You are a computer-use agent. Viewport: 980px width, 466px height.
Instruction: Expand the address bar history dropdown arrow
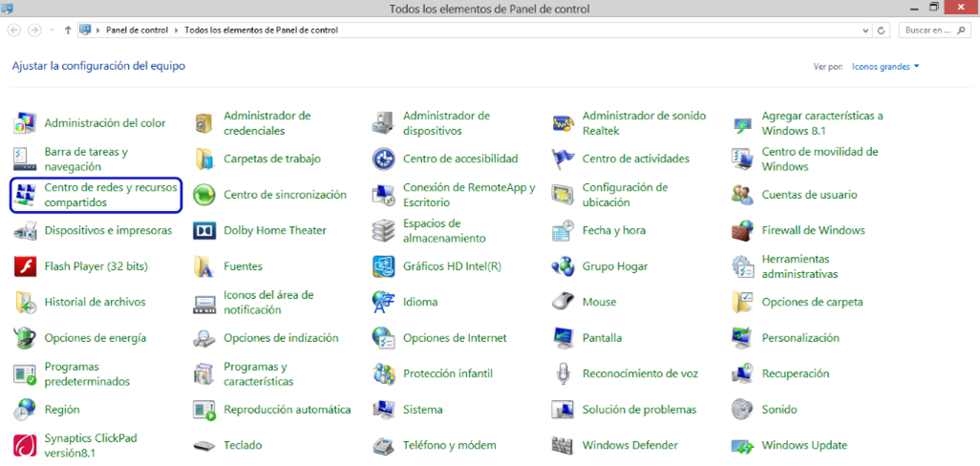coord(865,30)
